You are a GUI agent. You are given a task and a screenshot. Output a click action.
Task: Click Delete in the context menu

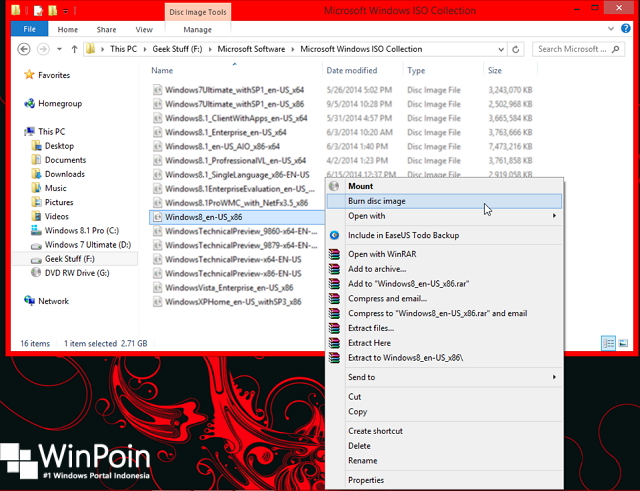[444, 446]
